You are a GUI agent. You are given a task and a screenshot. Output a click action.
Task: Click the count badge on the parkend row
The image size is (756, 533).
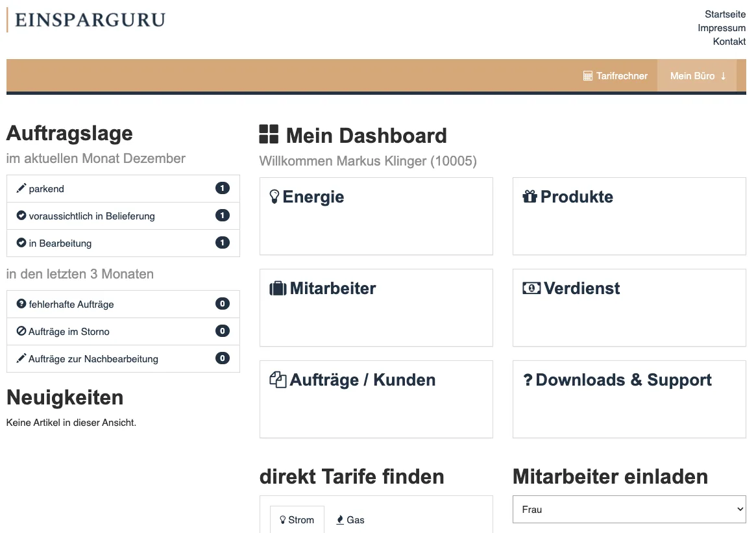[223, 188]
